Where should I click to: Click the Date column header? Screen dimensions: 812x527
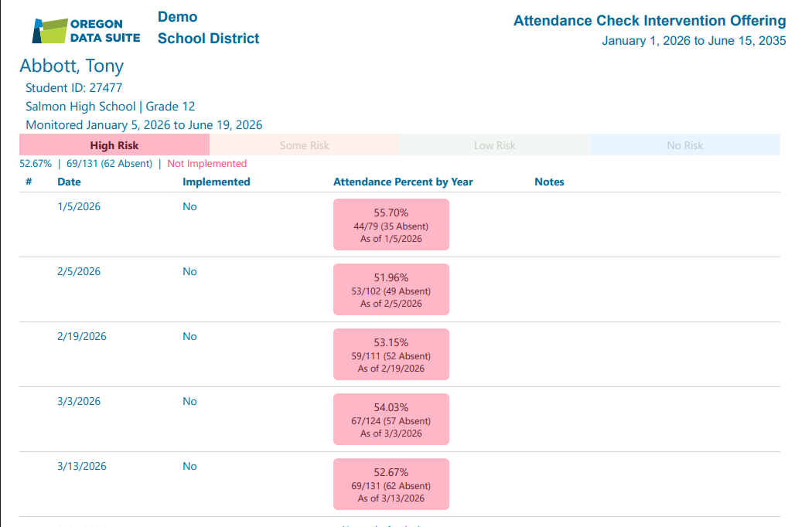click(x=69, y=182)
